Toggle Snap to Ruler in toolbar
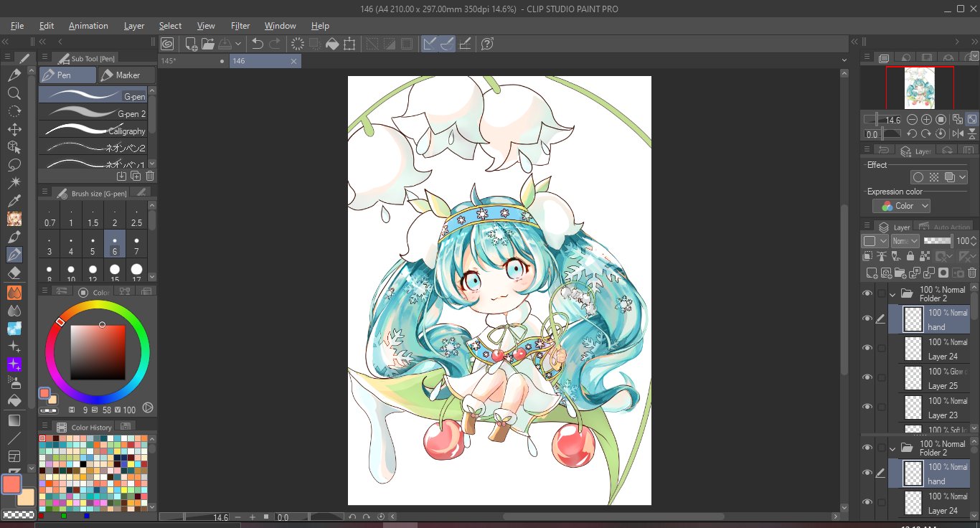 point(430,44)
